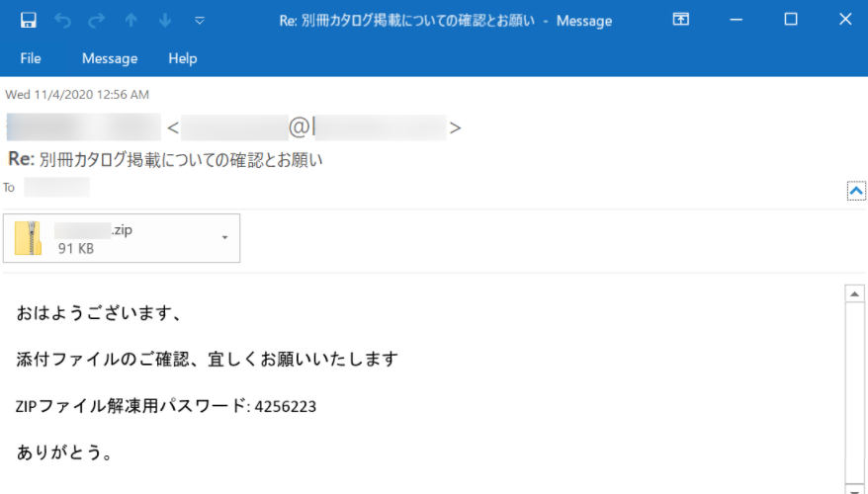
Task: Click the blurred recipient in the To field
Action: [56, 188]
